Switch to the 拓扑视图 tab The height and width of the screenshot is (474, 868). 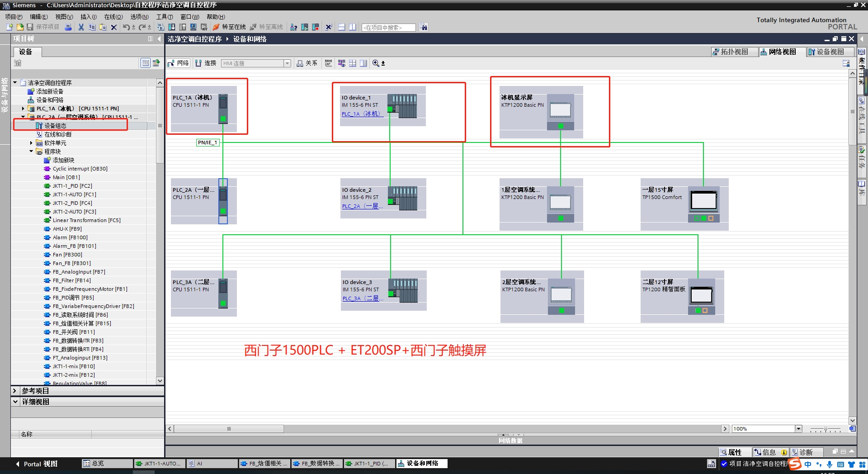pos(734,52)
